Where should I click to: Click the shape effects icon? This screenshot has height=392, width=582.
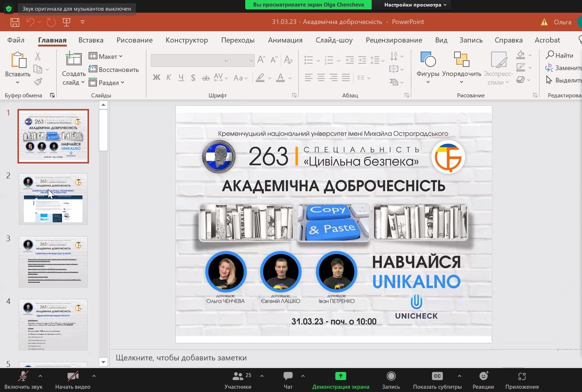tap(521, 79)
